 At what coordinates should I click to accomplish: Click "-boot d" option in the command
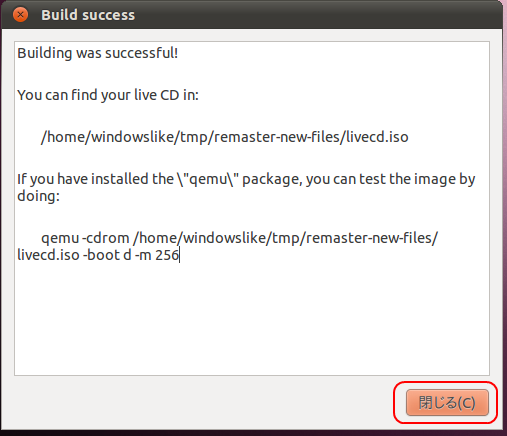click(107, 255)
